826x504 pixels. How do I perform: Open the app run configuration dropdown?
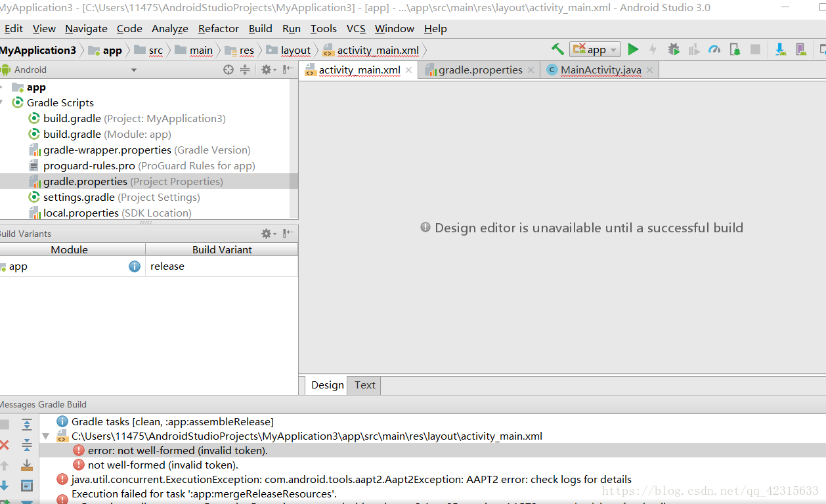[596, 49]
